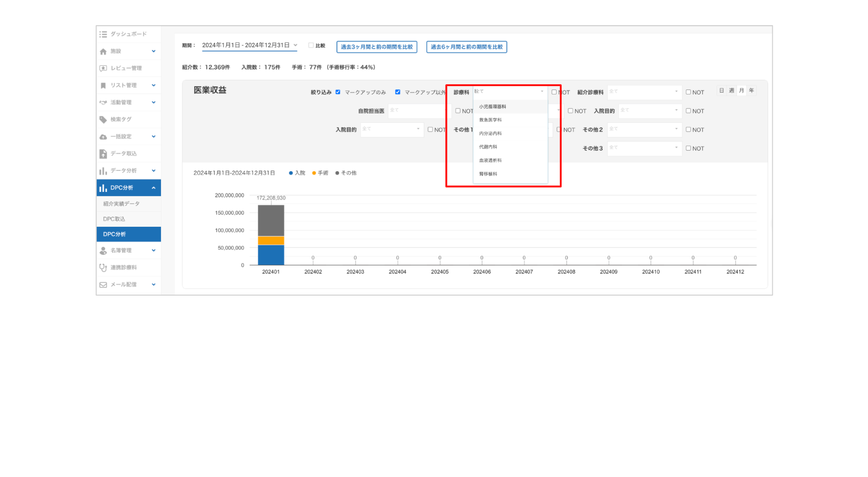This screenshot has height=477, width=868.
Task: Open DPC取込 in the sidebar submenu
Action: tap(114, 219)
